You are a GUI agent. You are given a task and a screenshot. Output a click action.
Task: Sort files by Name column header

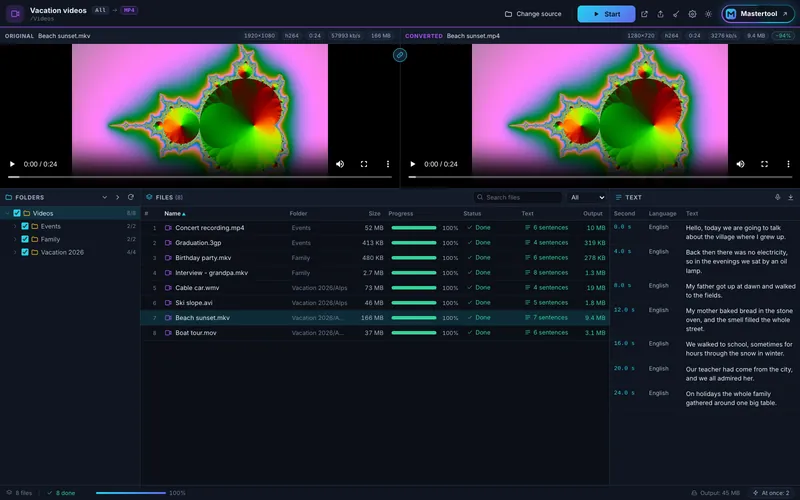(x=175, y=214)
